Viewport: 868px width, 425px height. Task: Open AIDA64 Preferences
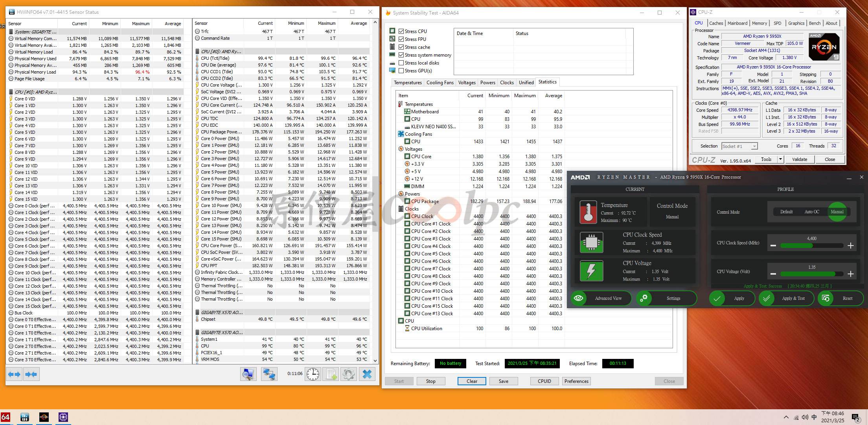576,381
